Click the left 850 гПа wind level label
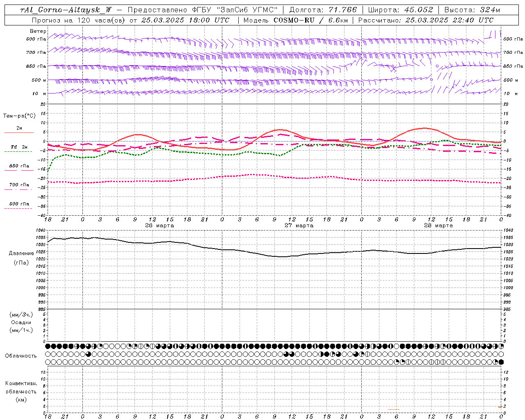Viewport: 525px width, 420px height. tap(36, 66)
